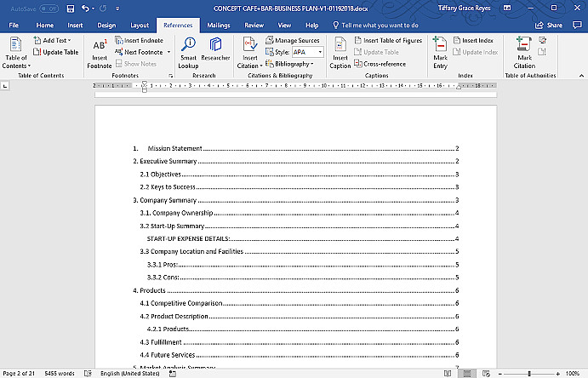Open the Layout ribbon tab

tap(140, 26)
